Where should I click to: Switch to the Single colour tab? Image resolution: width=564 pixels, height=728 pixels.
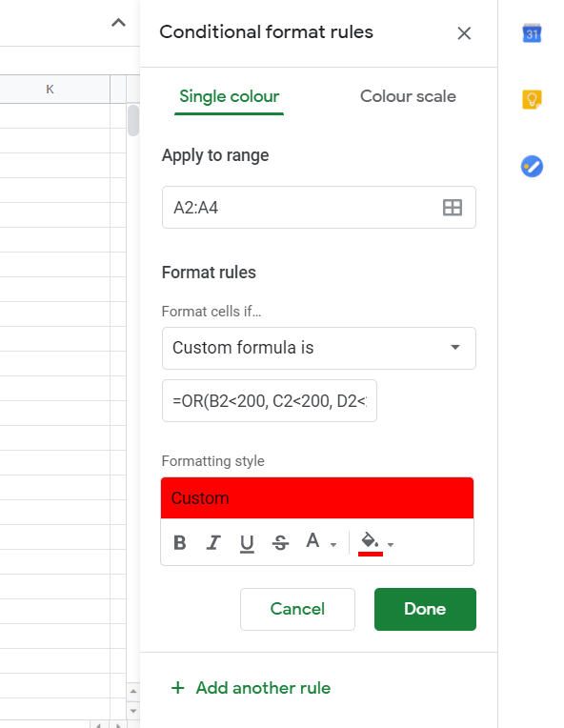click(x=229, y=96)
